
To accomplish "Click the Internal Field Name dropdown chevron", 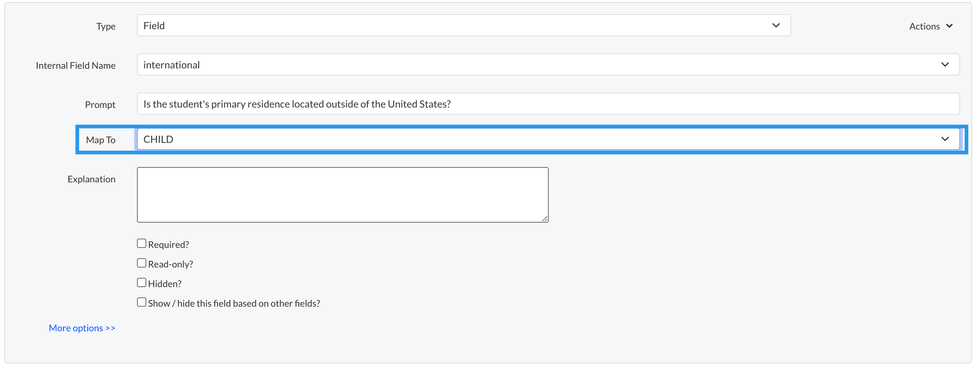I will pos(945,65).
